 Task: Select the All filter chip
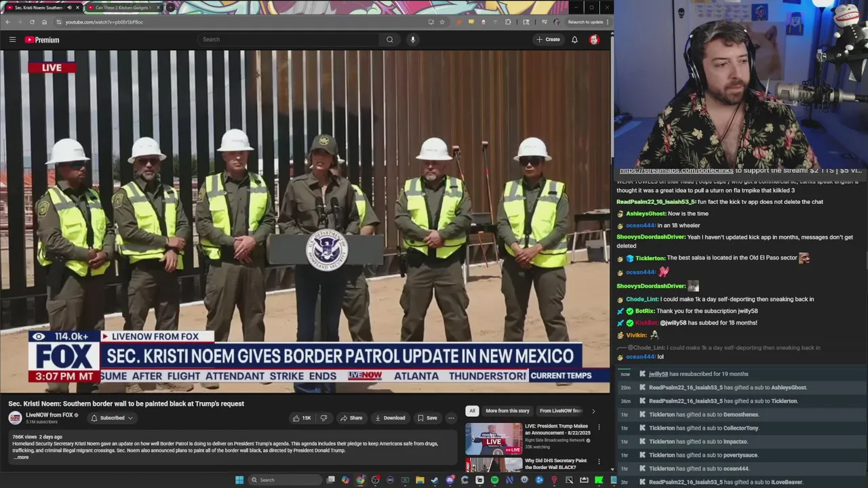click(x=472, y=411)
